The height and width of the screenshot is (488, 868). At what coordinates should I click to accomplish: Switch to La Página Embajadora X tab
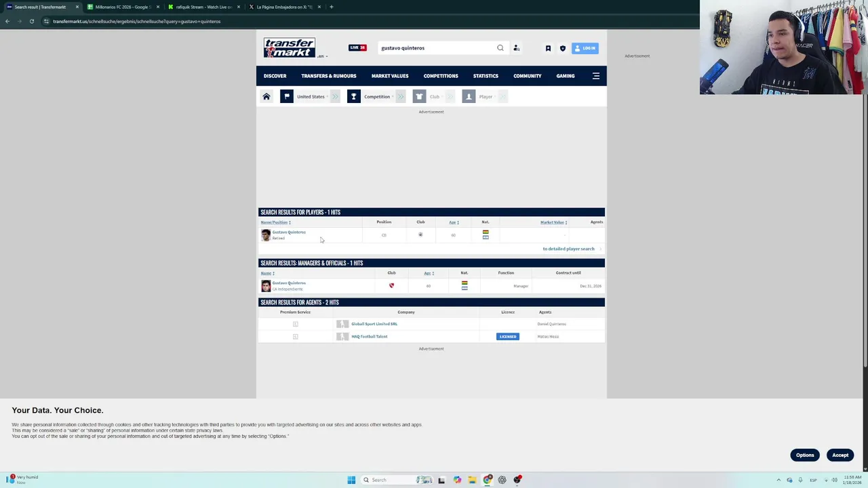(x=283, y=7)
